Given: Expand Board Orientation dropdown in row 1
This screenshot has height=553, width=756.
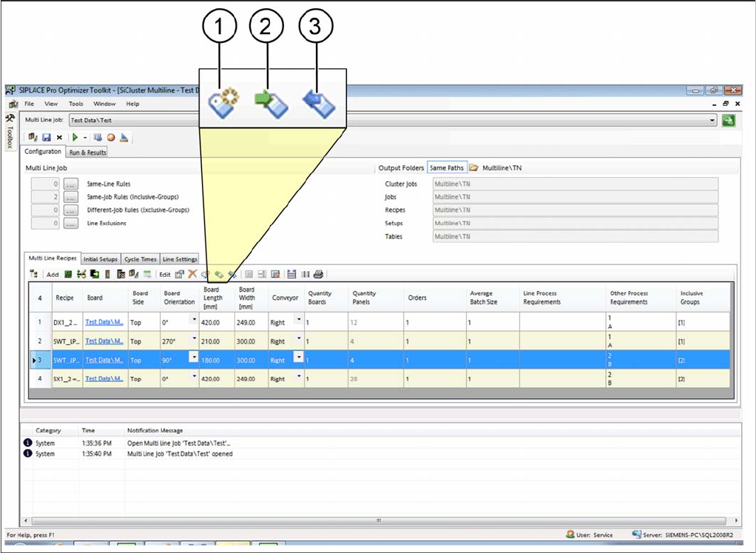Looking at the screenshot, I should click(194, 319).
